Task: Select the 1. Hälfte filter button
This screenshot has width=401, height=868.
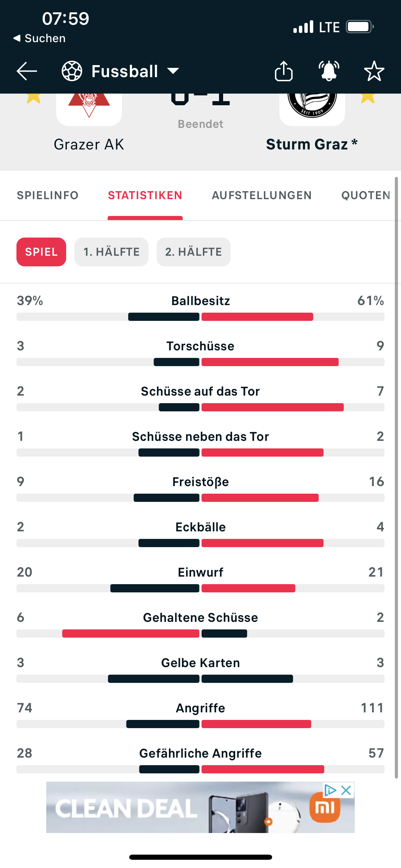Action: (x=111, y=252)
